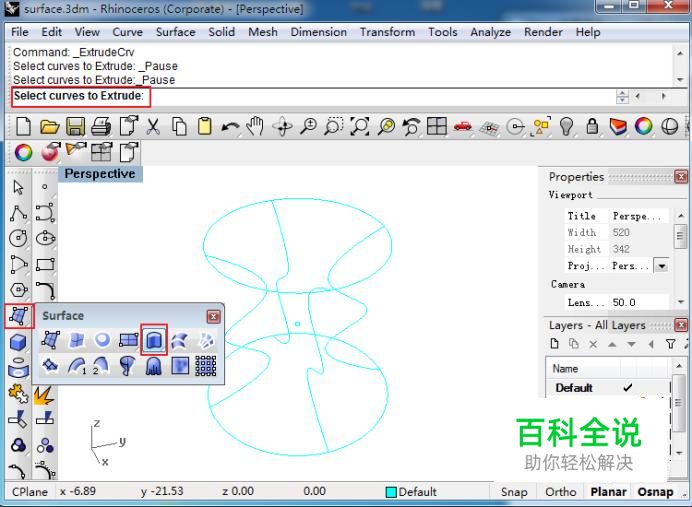This screenshot has height=507, width=692.
Task: Click CPlane coordinate mode in status bar
Action: click(x=30, y=492)
